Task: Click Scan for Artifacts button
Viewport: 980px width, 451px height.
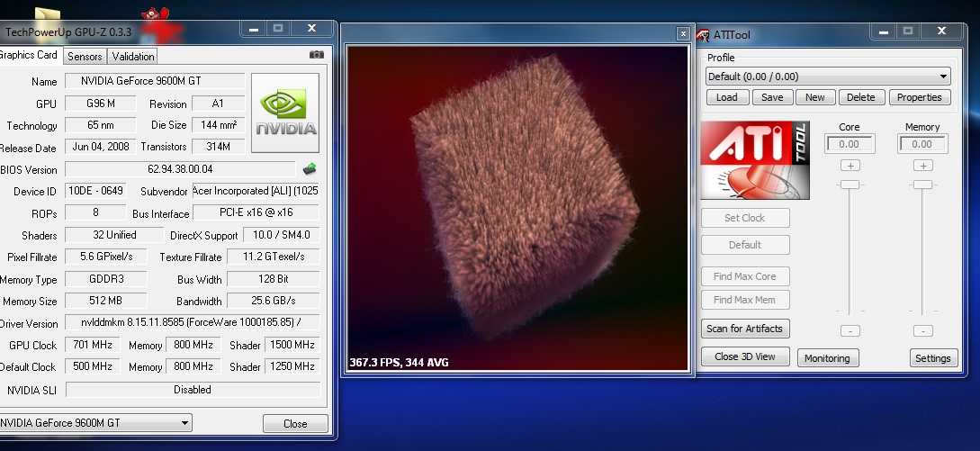Action: pyautogui.click(x=744, y=329)
